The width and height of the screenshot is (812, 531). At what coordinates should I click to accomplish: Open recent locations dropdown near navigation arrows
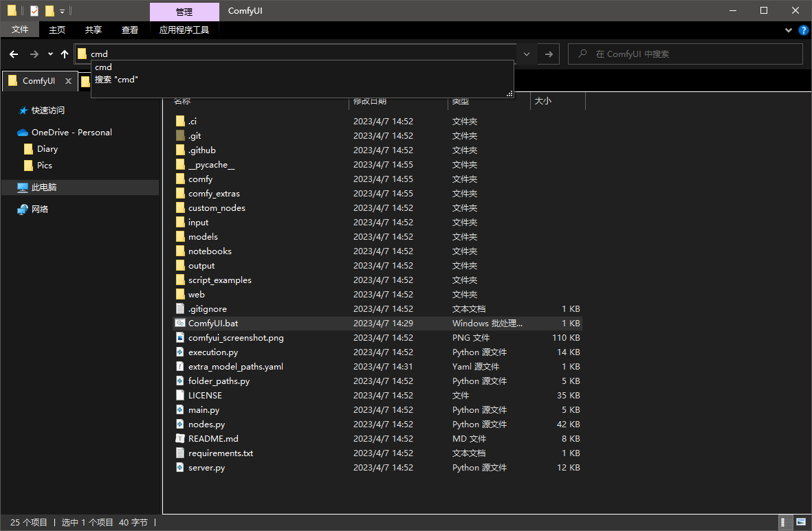coord(50,54)
